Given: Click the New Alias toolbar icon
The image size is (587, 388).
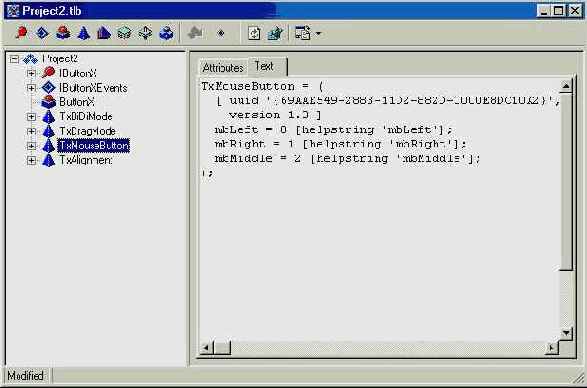Looking at the screenshot, I should point(104,33).
